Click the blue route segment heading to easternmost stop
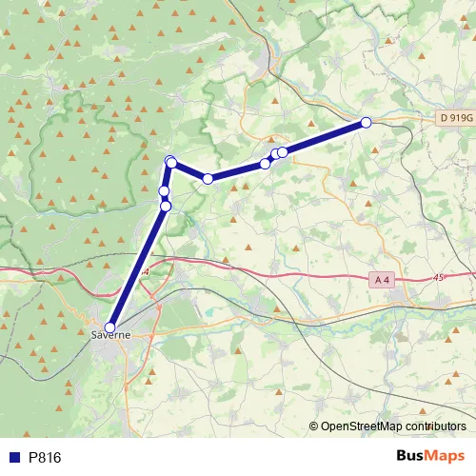The height and width of the screenshot is (476, 476). tap(325, 137)
